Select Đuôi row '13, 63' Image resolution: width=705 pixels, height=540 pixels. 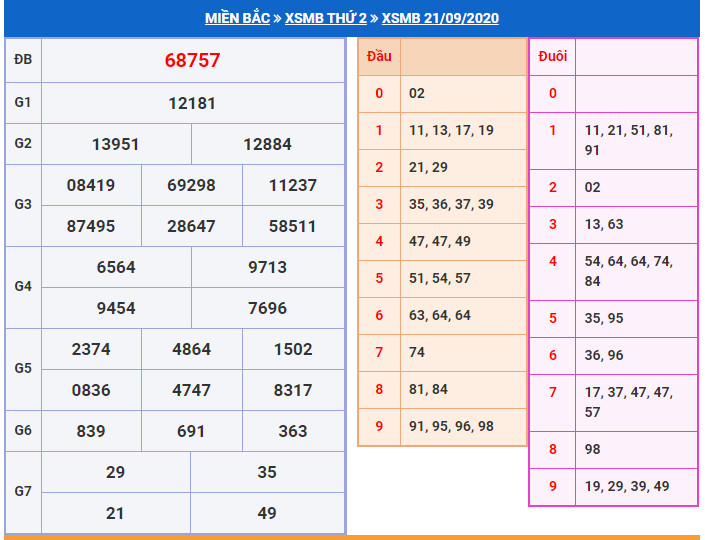(x=604, y=224)
